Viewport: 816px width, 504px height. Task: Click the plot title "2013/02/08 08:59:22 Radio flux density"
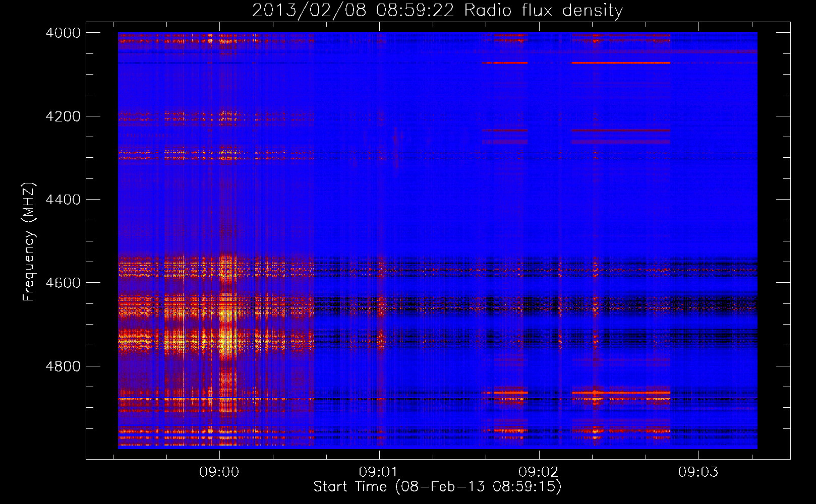coord(437,11)
